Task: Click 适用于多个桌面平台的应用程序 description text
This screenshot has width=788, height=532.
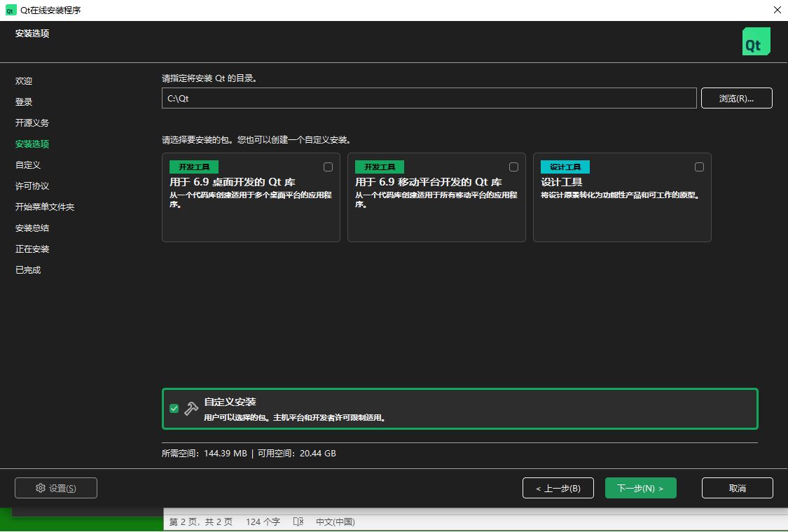Action: pyautogui.click(x=250, y=199)
